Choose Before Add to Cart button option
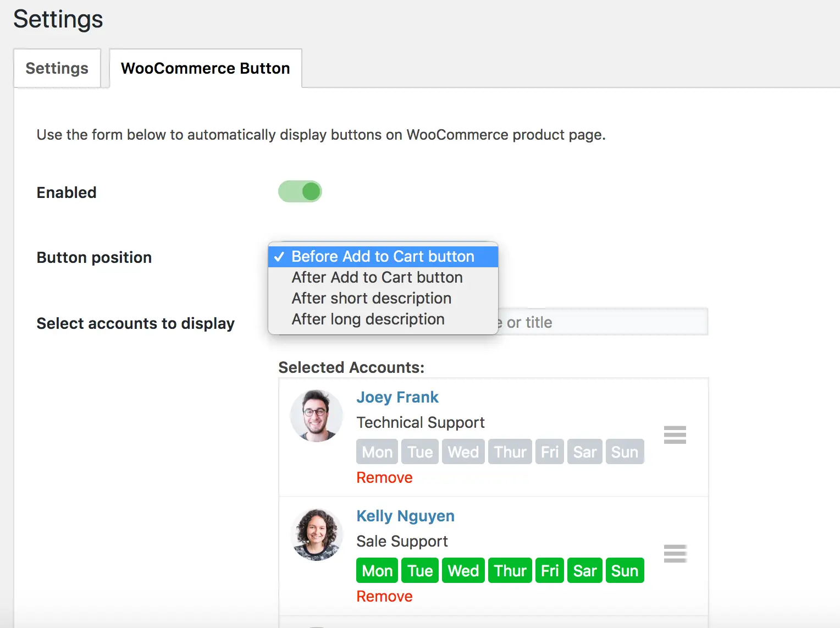Screen dimensions: 840x628 click(383, 257)
